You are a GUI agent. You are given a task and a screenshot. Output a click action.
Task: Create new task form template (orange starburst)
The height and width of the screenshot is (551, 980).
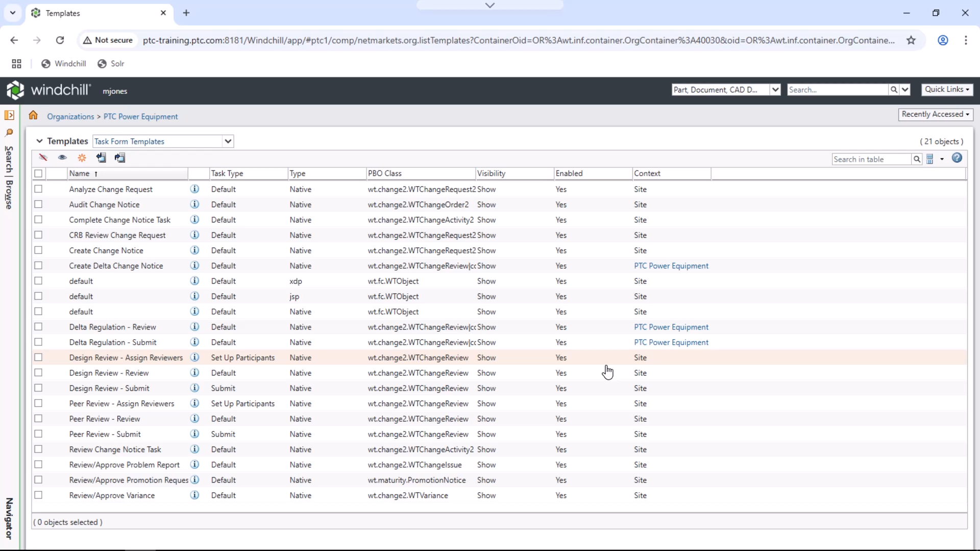coord(82,158)
